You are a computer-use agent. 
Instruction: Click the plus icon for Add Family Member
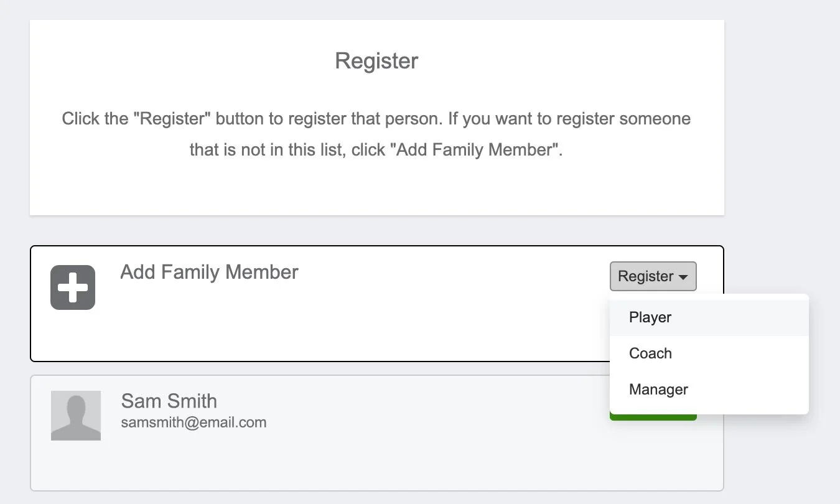point(73,287)
